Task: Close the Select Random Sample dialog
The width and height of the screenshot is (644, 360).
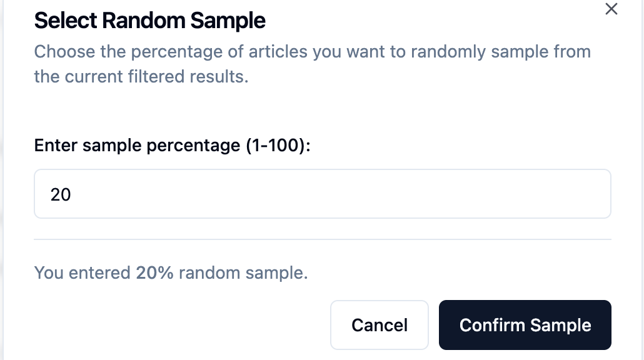Action: point(611,9)
